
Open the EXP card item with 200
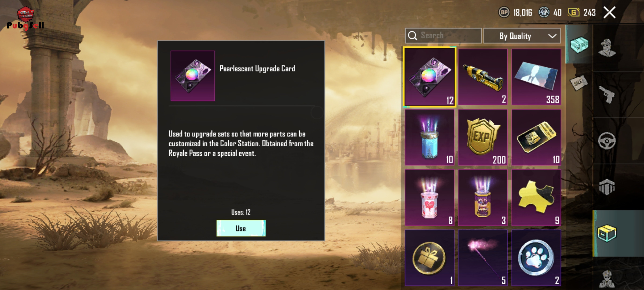pos(483,137)
